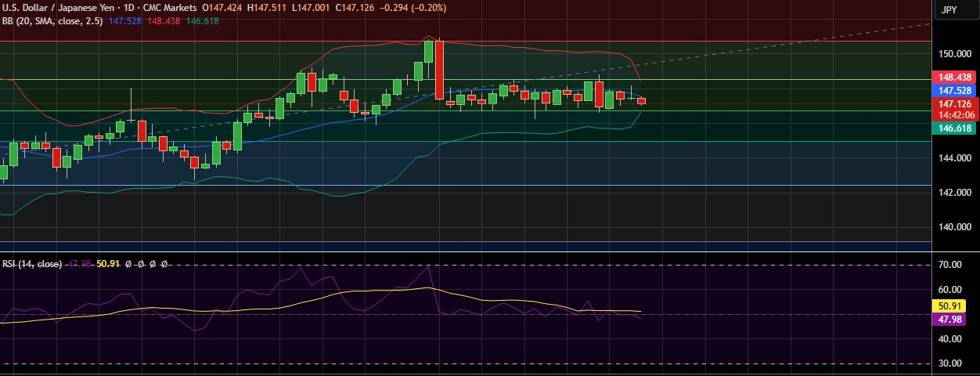Click the purple 47.98 label on RSI axis
The width and height of the screenshot is (980, 376).
coord(955,320)
